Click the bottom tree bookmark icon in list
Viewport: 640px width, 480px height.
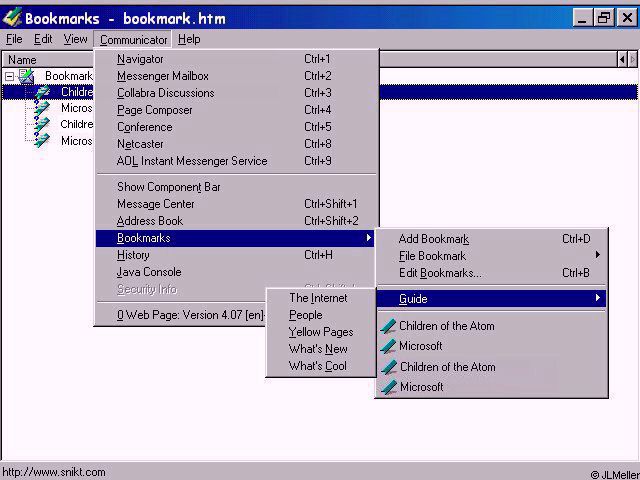(x=42, y=141)
